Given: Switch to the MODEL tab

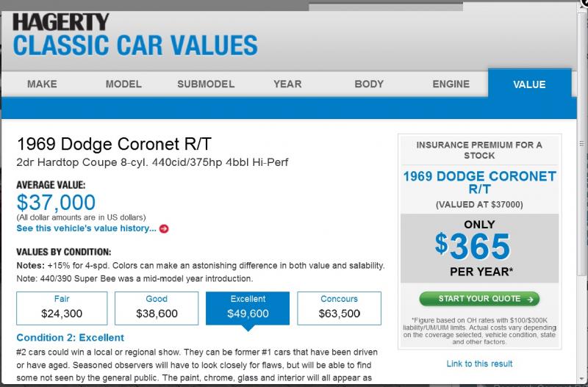Looking at the screenshot, I should pyautogui.click(x=123, y=84).
